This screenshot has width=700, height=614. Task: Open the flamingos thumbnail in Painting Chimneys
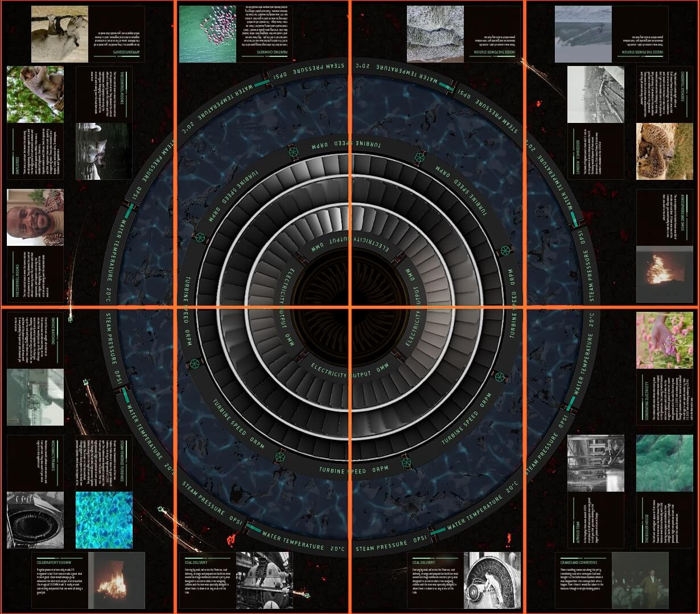(x=207, y=34)
